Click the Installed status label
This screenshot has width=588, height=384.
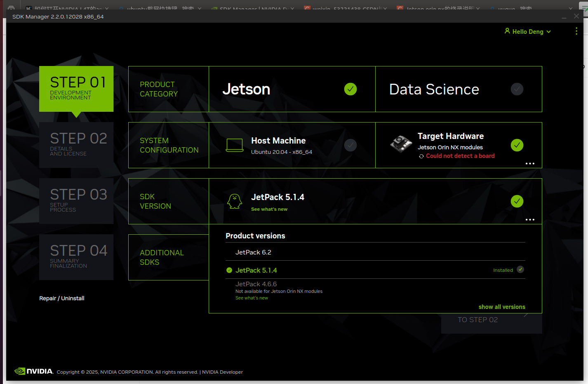coord(503,270)
